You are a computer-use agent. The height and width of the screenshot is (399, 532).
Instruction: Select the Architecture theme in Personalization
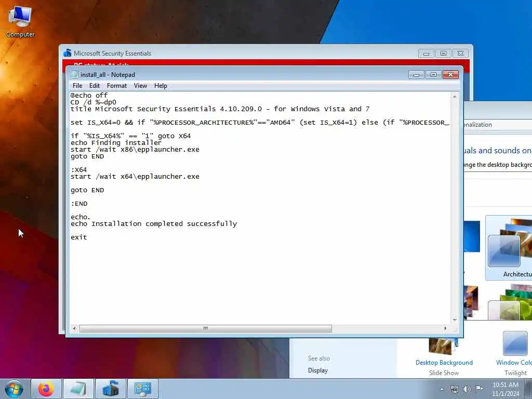(509, 248)
